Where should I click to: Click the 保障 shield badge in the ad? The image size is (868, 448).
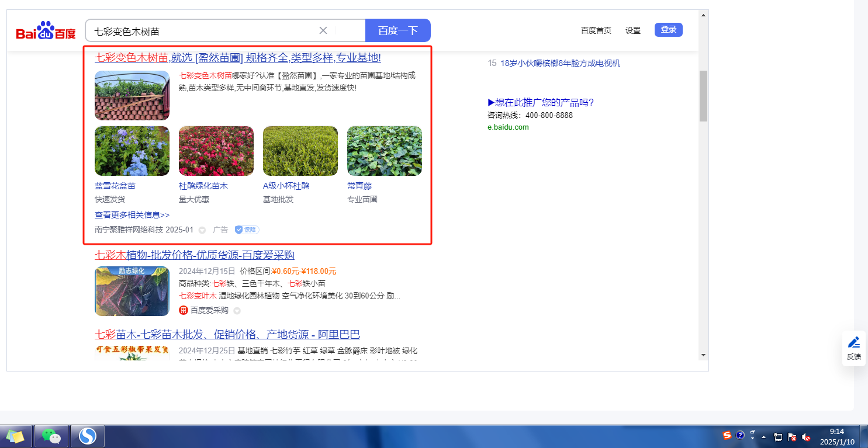(x=247, y=230)
